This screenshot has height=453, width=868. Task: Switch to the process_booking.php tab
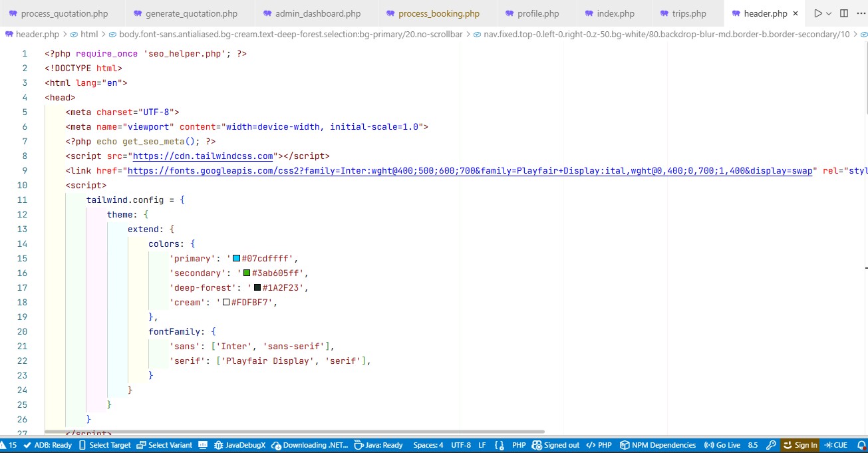pos(436,13)
